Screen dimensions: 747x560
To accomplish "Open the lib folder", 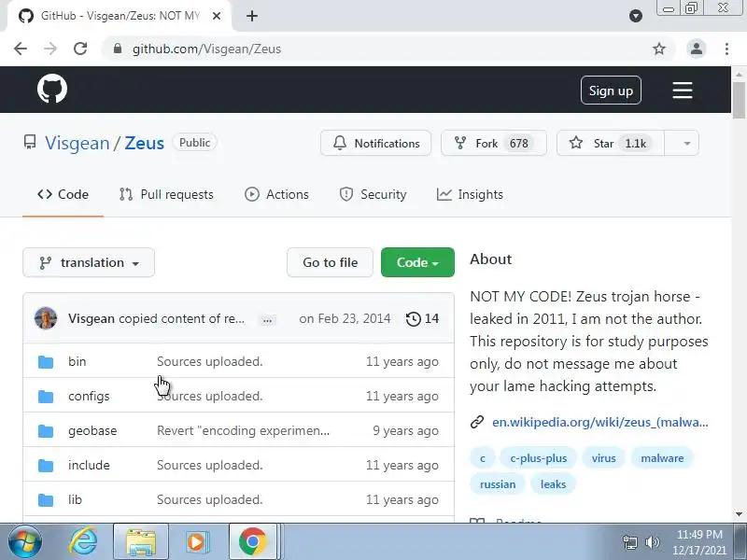I will (75, 500).
